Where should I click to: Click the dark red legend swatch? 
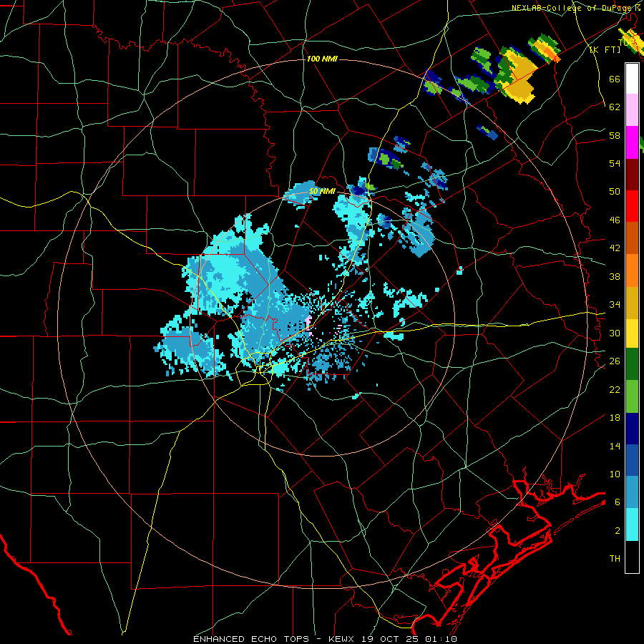point(632,174)
